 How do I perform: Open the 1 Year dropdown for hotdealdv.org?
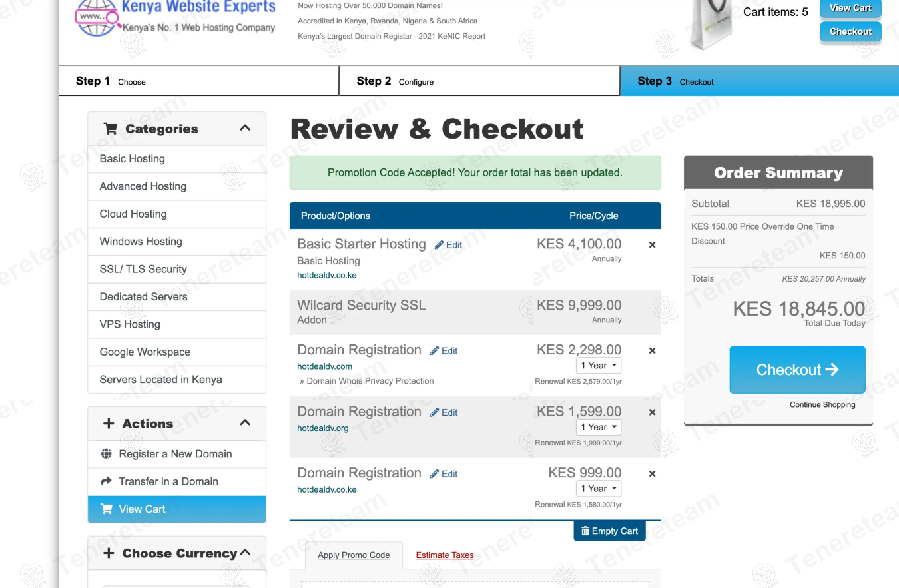[599, 428]
